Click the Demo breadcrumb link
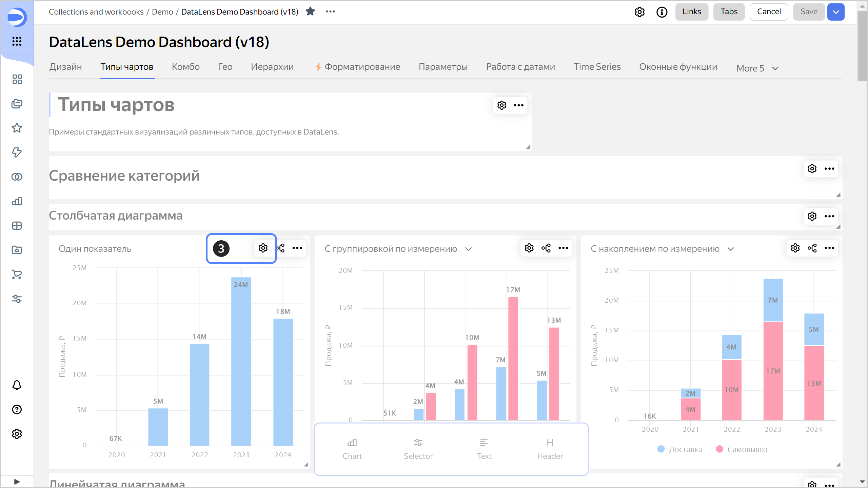The height and width of the screenshot is (488, 868). [x=162, y=12]
